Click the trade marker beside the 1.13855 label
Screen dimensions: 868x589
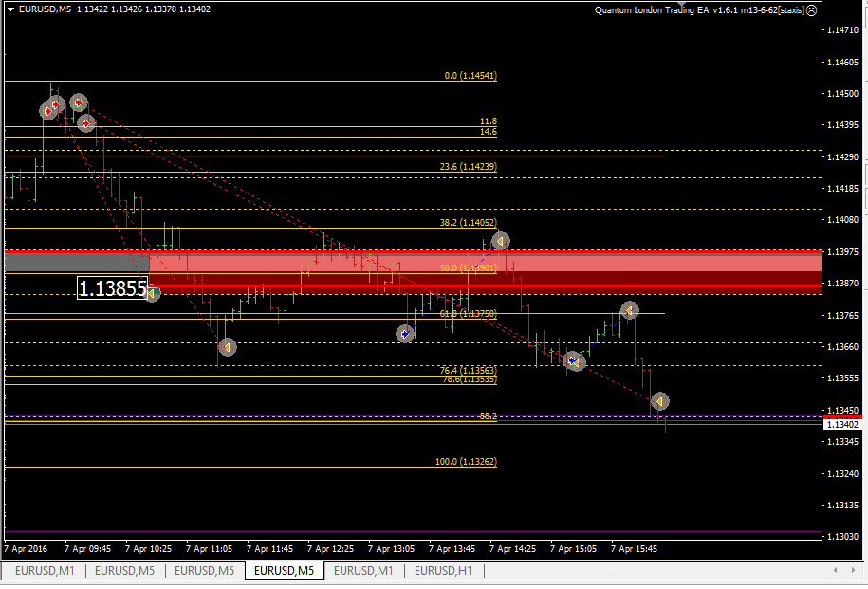tap(152, 293)
